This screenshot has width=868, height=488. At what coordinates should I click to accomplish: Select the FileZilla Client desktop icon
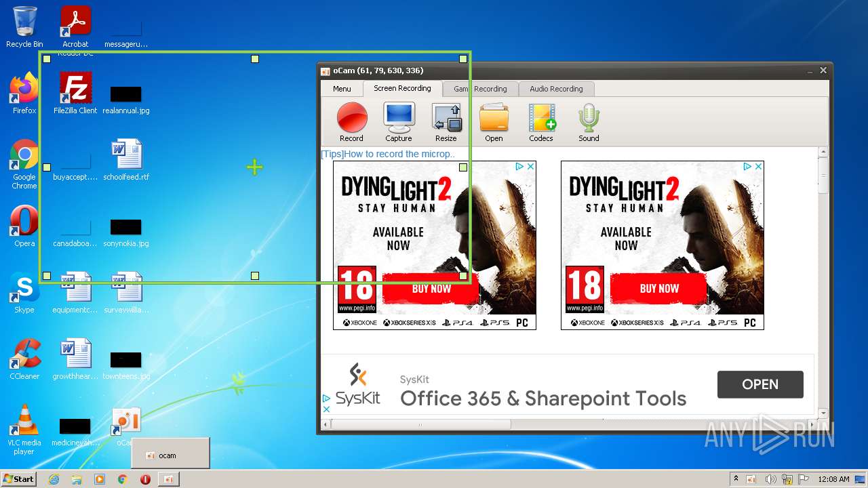pyautogui.click(x=75, y=94)
